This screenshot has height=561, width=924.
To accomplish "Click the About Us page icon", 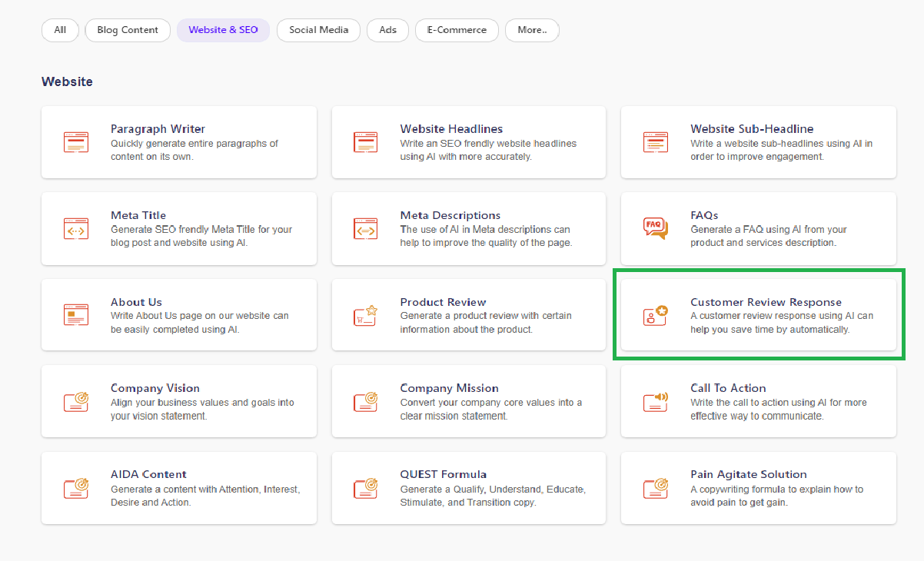I will pyautogui.click(x=76, y=315).
